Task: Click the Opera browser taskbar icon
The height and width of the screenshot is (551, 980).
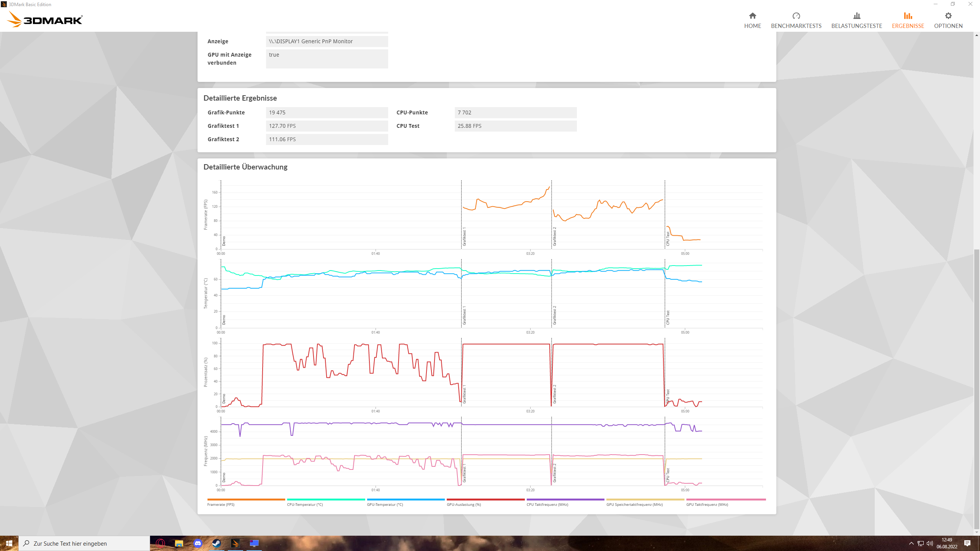Action: pyautogui.click(x=160, y=543)
